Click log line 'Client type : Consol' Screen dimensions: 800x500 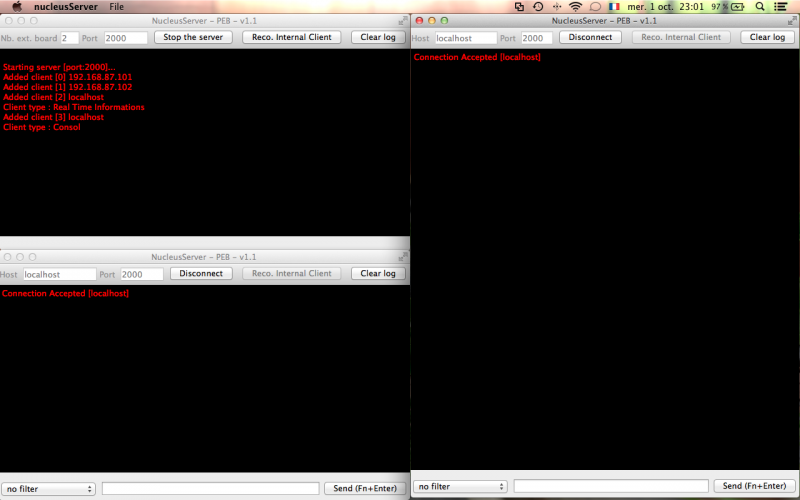(x=42, y=127)
